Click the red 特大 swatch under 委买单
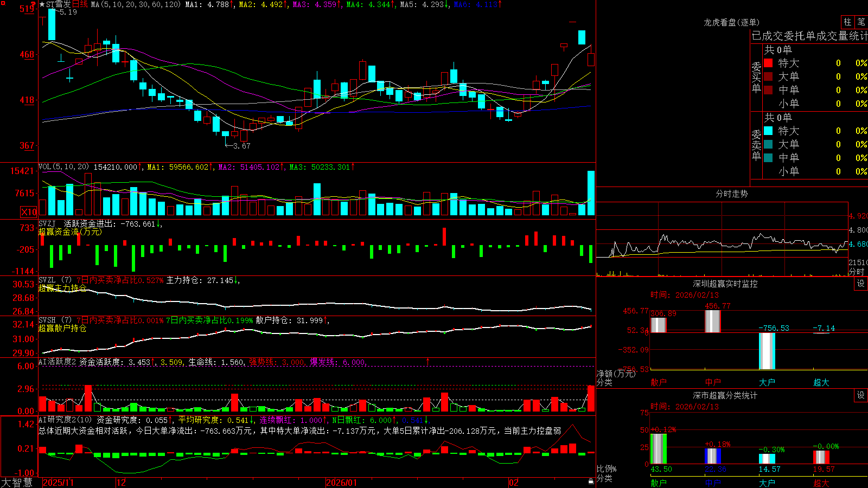Screen dimensions: 868x488 coord(768,63)
